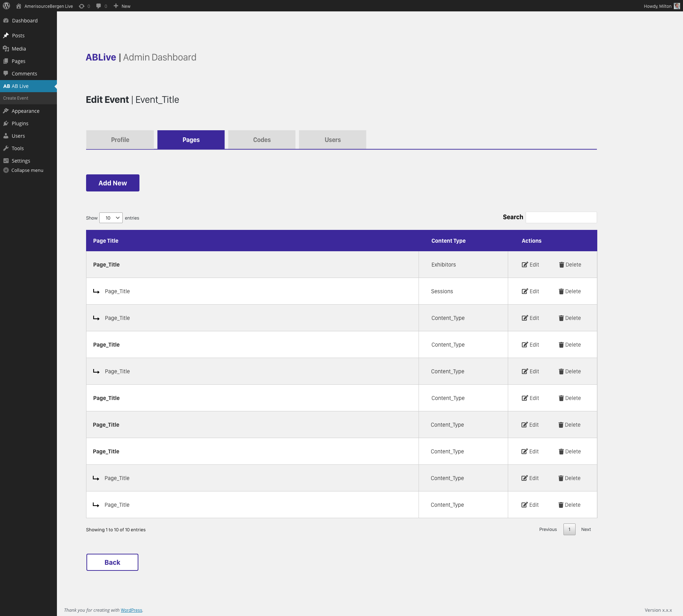Click the Edit pencil icon in Exhibitors row

(525, 264)
